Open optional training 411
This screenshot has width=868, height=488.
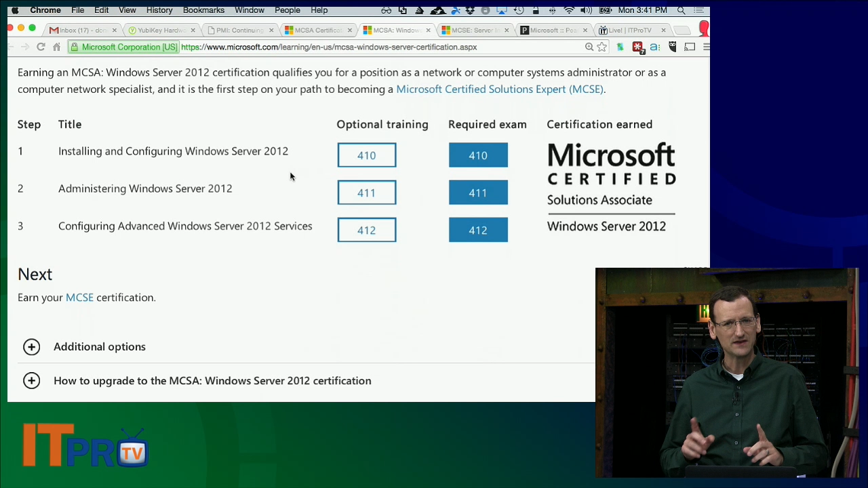point(367,192)
